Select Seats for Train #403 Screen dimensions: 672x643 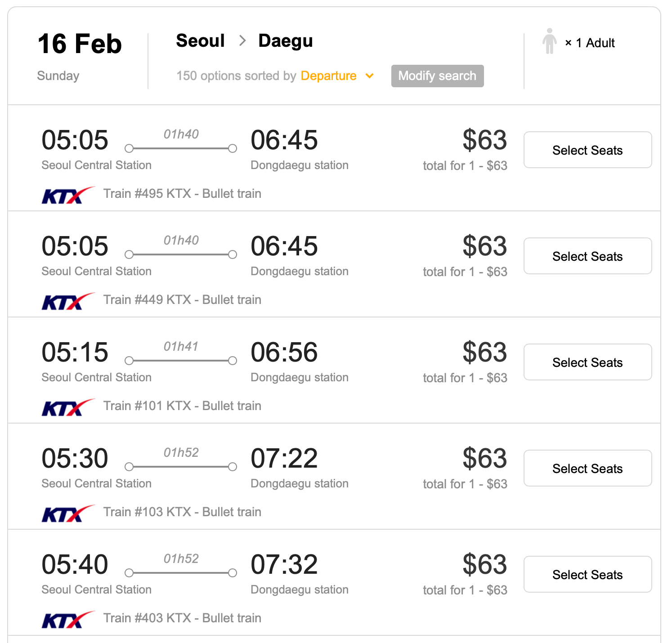point(587,575)
